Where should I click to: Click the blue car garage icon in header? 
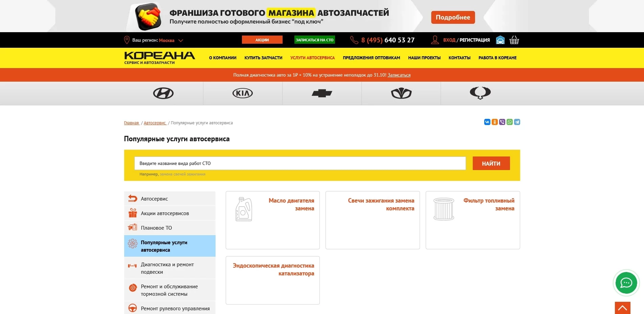[x=500, y=40]
